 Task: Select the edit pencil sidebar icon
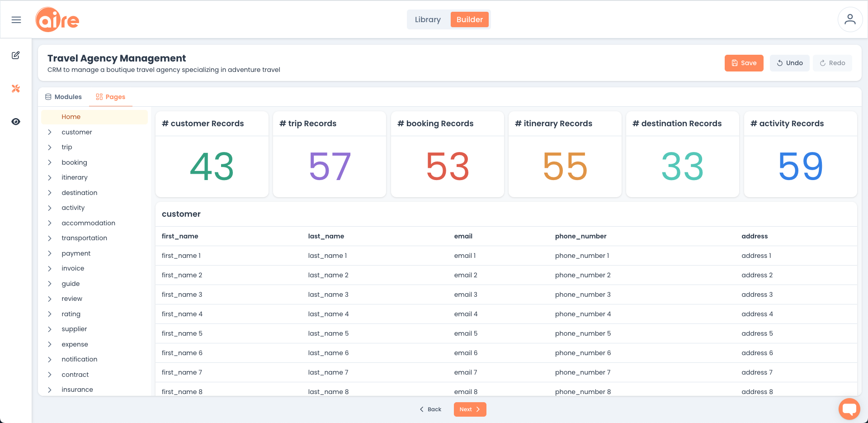[x=16, y=55]
